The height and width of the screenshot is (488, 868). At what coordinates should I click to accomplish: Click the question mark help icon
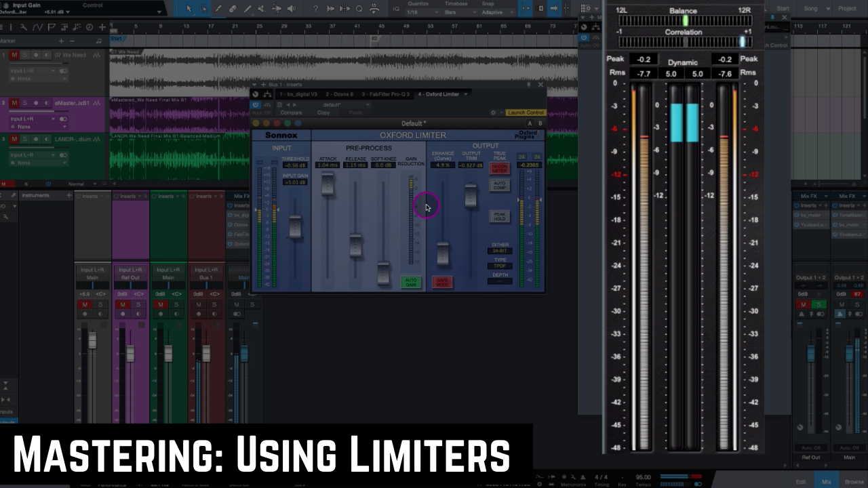point(315,9)
